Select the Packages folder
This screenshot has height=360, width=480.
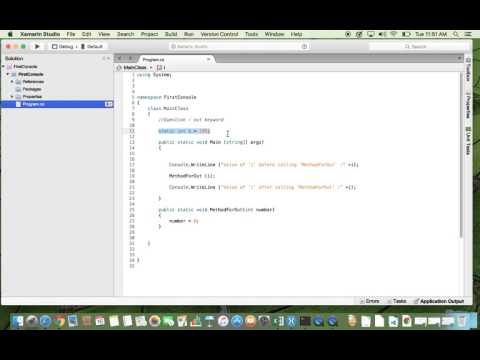(32, 89)
